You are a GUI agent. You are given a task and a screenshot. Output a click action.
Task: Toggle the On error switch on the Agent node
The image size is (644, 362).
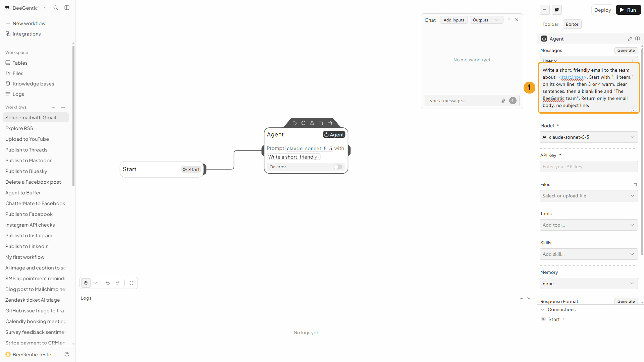coord(338,167)
